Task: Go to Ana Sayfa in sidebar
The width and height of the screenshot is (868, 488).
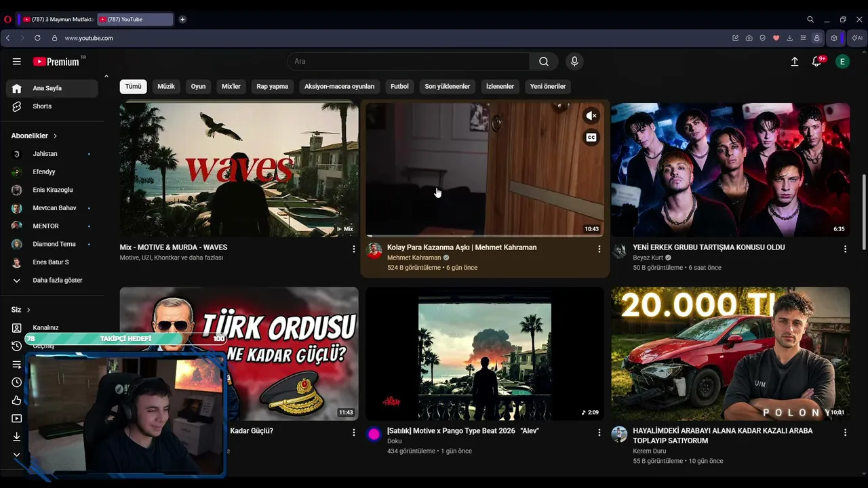Action: [x=52, y=89]
